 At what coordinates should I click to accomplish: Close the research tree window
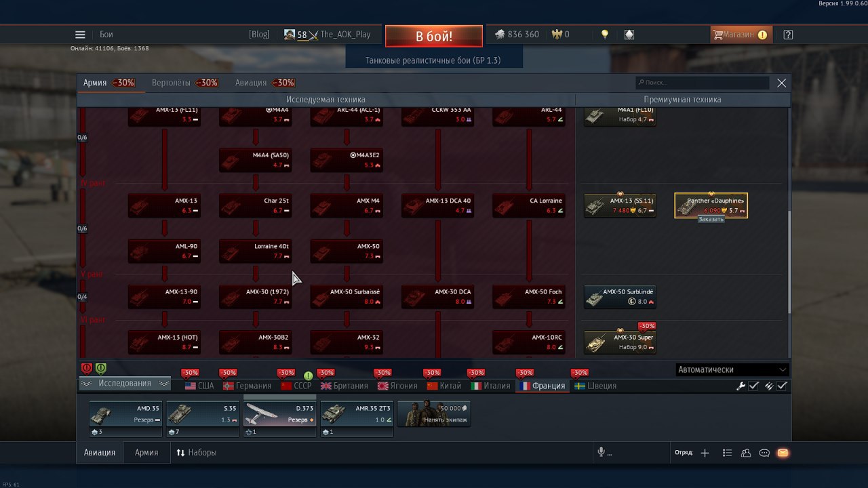click(x=782, y=83)
